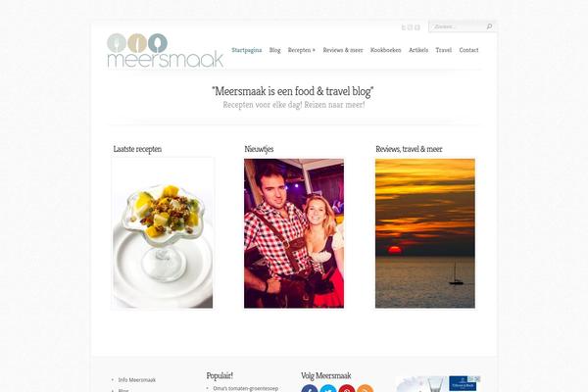Close the advertisement banner
588x392 pixels.
(477, 379)
